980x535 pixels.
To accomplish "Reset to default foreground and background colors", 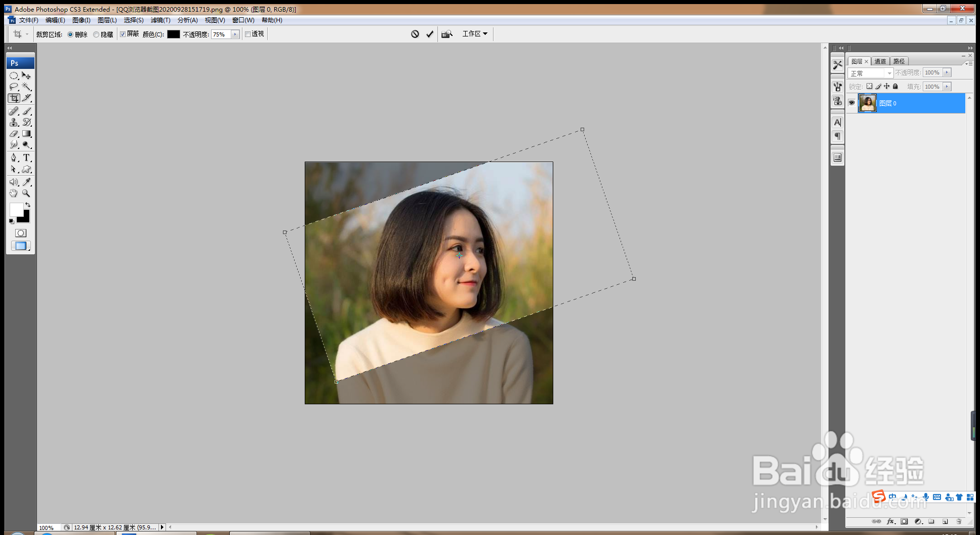I will [x=12, y=221].
